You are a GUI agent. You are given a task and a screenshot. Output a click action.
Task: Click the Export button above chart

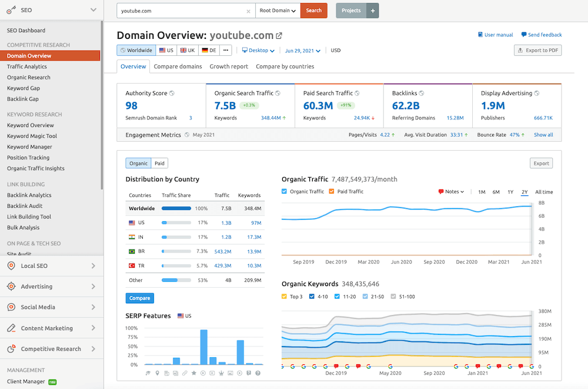click(541, 164)
